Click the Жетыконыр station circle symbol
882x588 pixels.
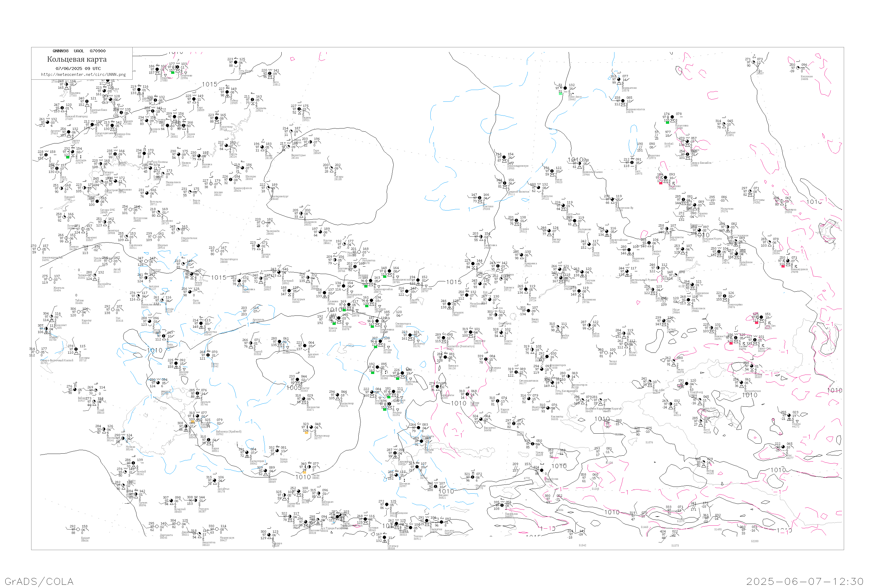point(311,427)
